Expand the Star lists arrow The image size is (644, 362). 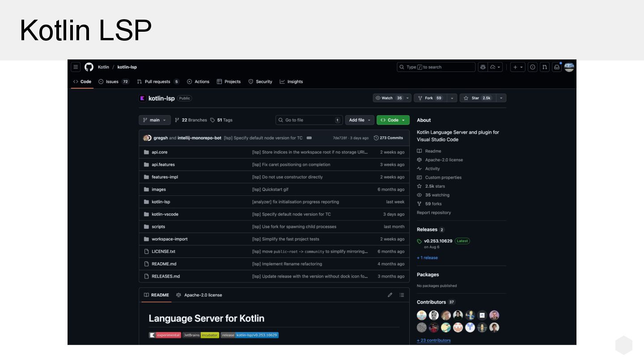(x=501, y=98)
